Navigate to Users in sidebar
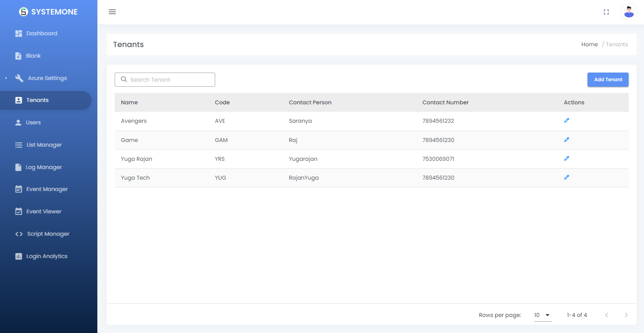This screenshot has width=644, height=333. click(33, 122)
